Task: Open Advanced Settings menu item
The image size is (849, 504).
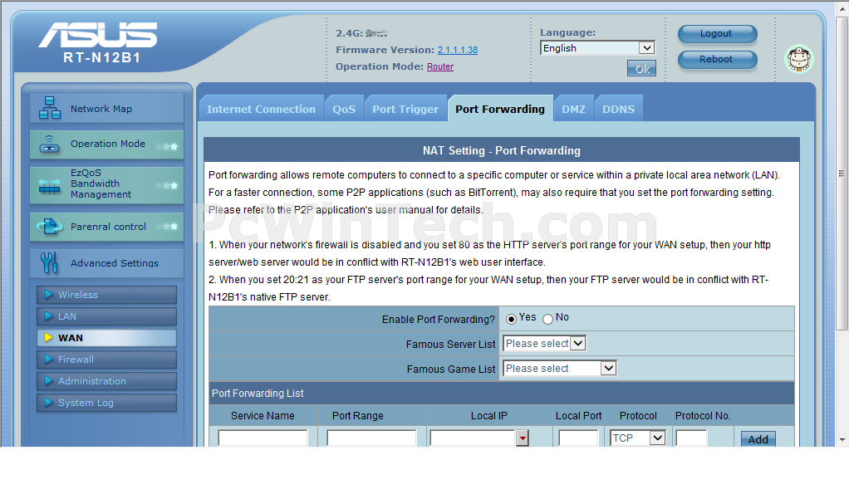Action: click(x=106, y=263)
